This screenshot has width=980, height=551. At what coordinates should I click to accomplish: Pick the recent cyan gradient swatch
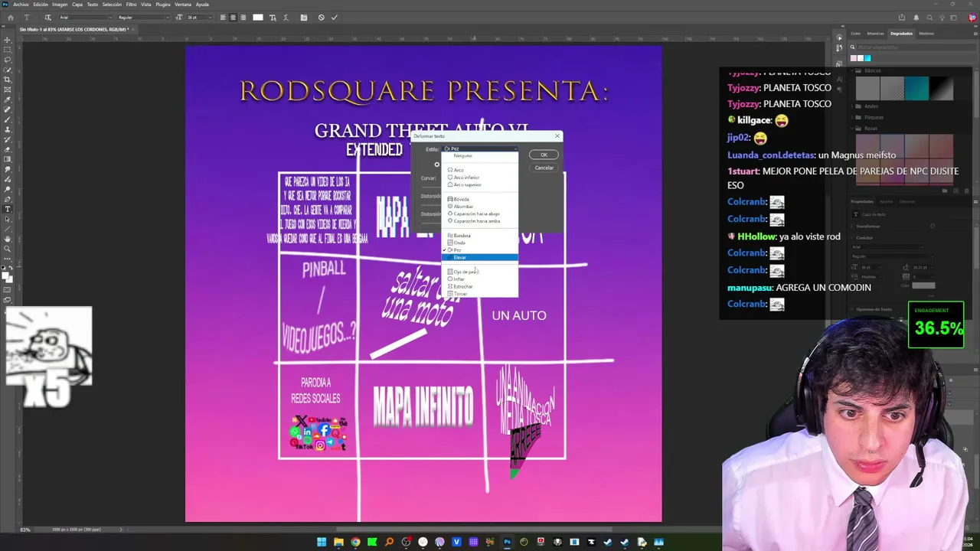click(x=867, y=58)
